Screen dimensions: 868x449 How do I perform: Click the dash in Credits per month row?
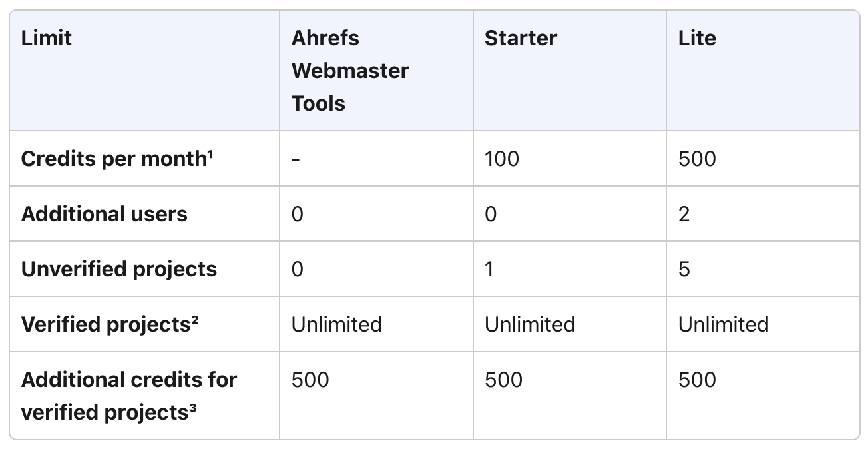pyautogui.click(x=296, y=159)
